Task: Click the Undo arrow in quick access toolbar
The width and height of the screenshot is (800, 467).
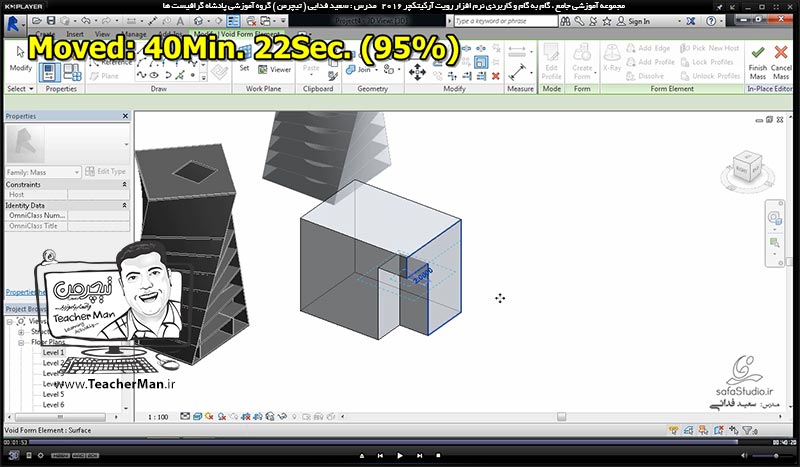Action: [86, 21]
